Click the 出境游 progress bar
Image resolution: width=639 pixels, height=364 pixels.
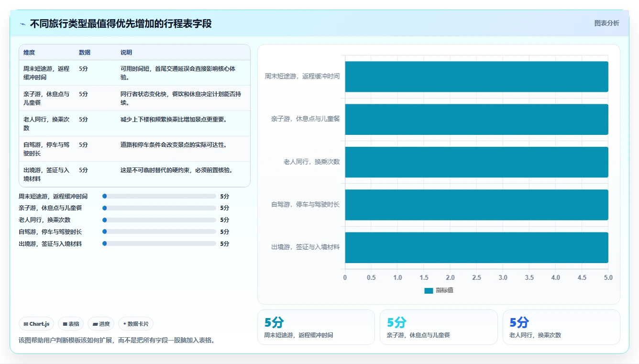[x=159, y=243]
